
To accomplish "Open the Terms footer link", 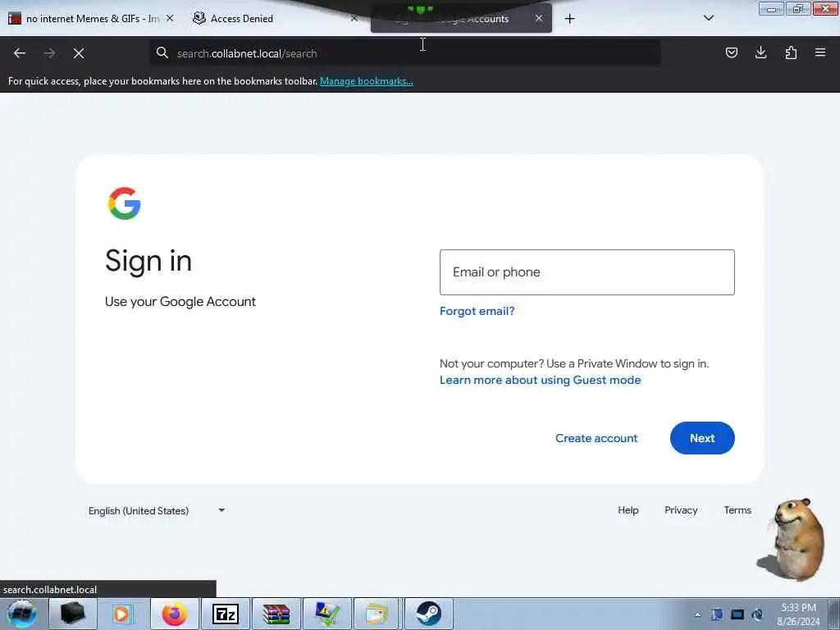I will [x=737, y=510].
